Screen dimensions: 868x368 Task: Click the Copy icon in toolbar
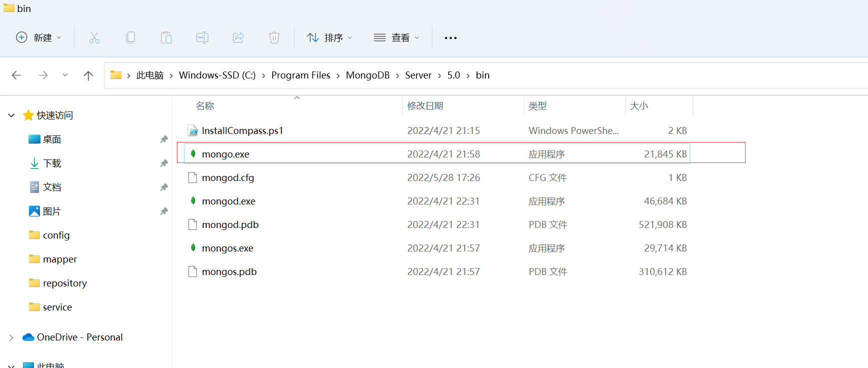130,37
